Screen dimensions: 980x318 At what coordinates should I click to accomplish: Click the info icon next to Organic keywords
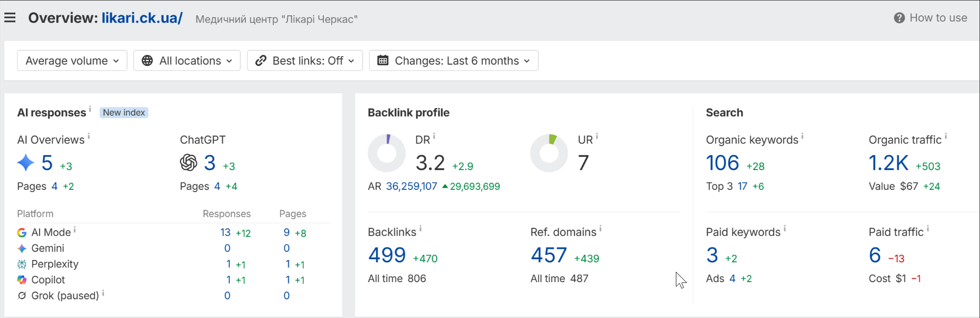click(x=802, y=136)
